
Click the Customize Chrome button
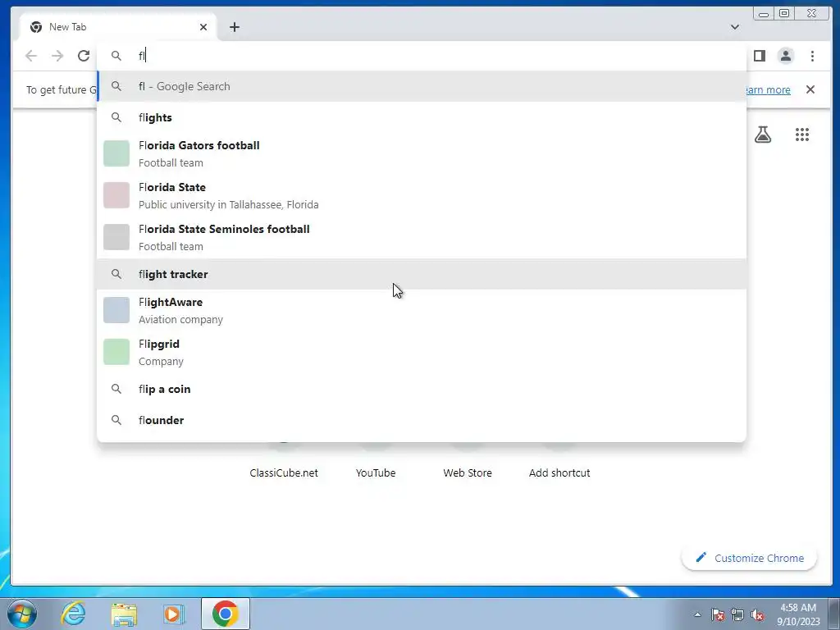749,558
